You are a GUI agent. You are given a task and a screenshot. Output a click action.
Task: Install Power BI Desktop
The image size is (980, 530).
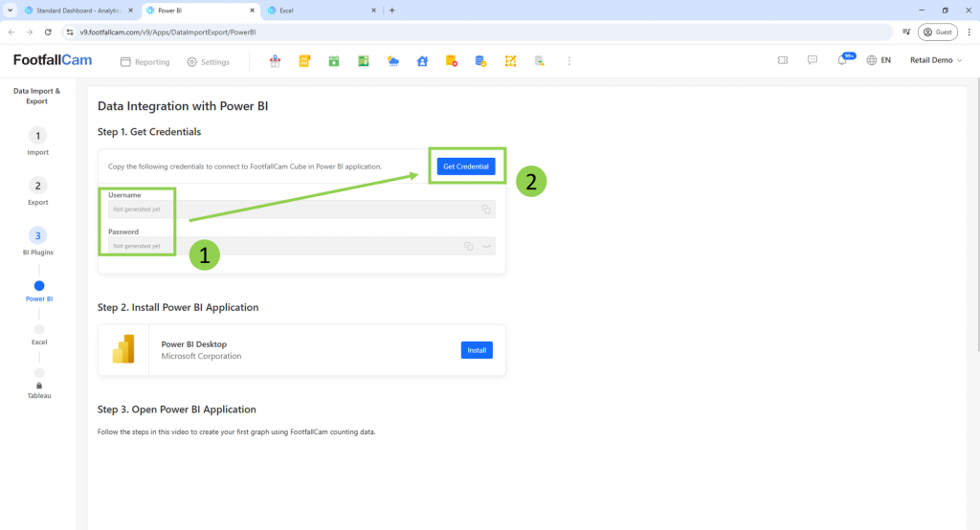[477, 350]
